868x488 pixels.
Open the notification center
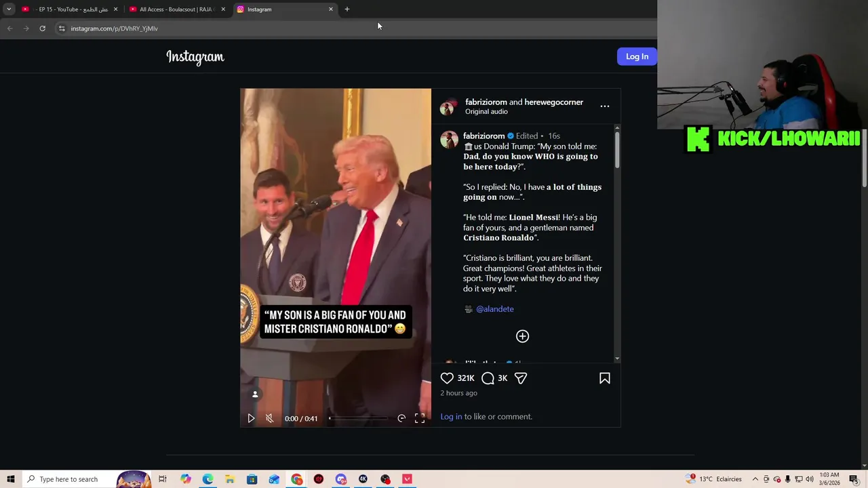coord(854,479)
